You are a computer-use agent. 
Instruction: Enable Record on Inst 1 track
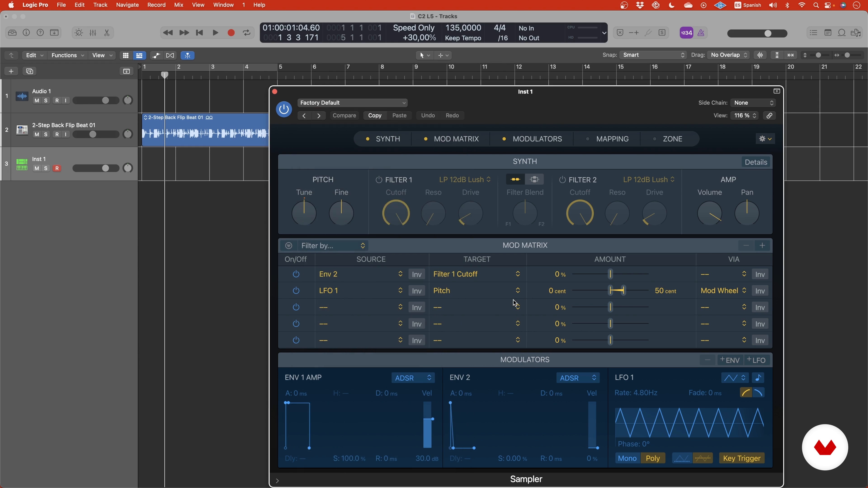pos(57,168)
